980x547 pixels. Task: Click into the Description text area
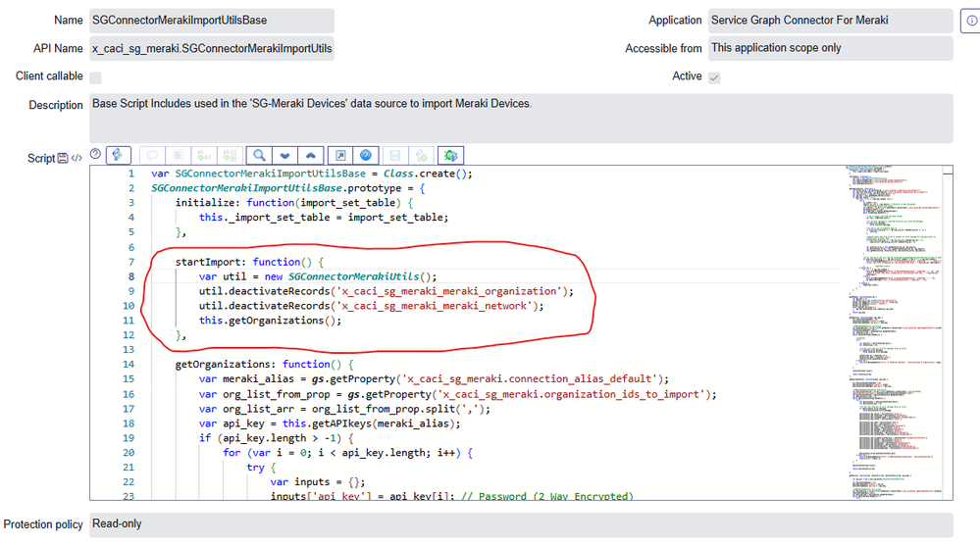point(520,118)
